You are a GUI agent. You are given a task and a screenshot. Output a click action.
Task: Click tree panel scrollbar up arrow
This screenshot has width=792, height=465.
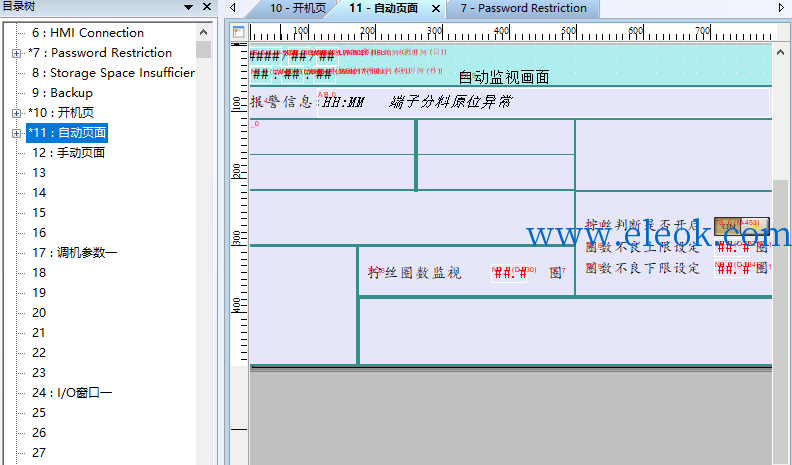point(204,32)
